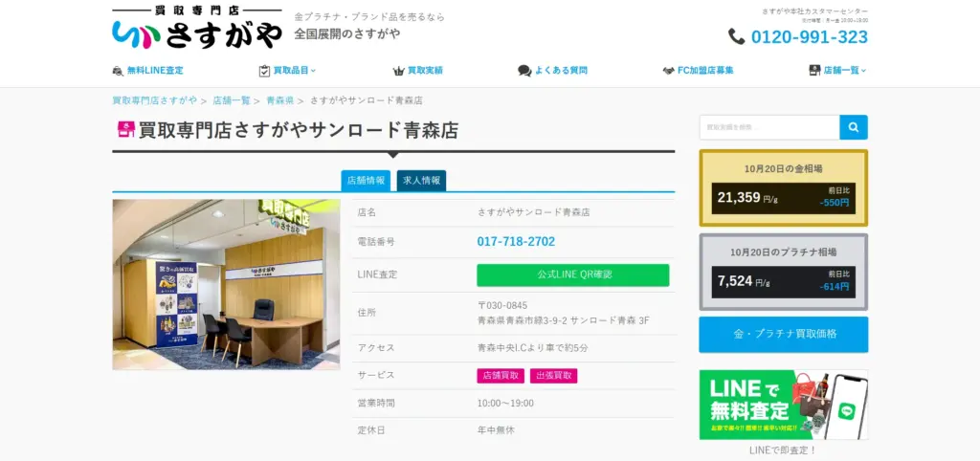Expand the 買取品目 dropdown menu
This screenshot has width=980, height=461.
(x=295, y=71)
